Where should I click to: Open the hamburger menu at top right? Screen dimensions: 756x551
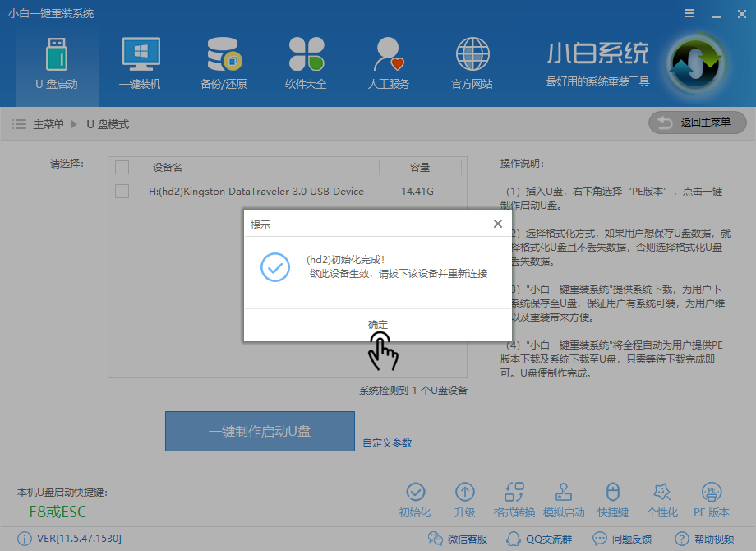click(689, 13)
